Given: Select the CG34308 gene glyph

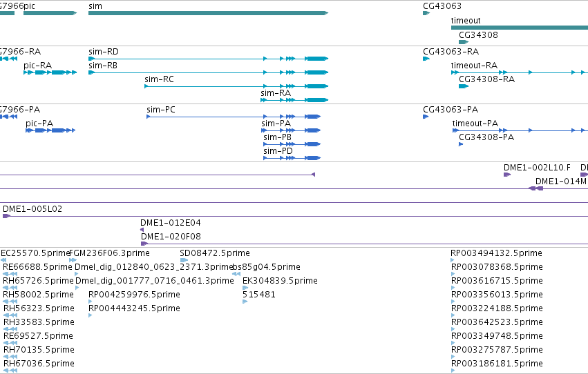Looking at the screenshot, I should (464, 42).
